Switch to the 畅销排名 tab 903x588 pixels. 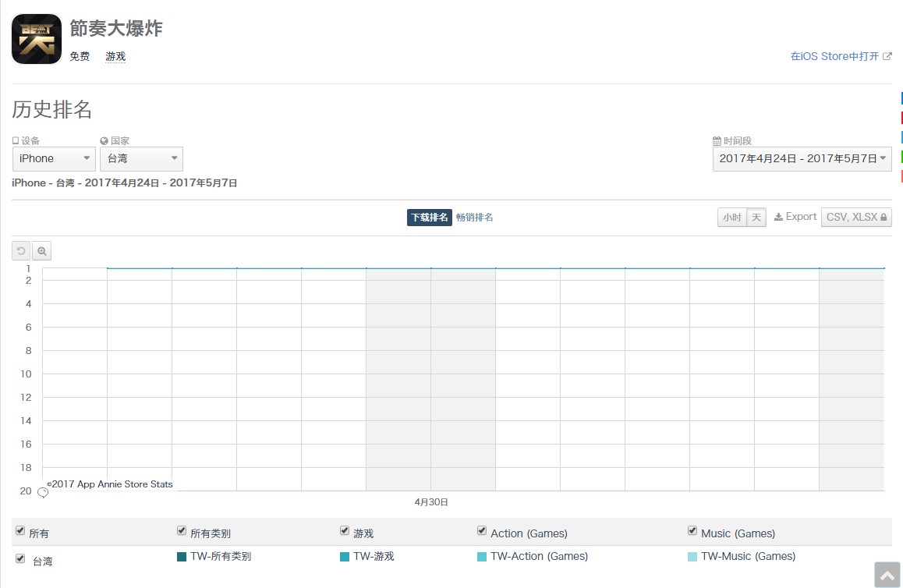tap(474, 218)
